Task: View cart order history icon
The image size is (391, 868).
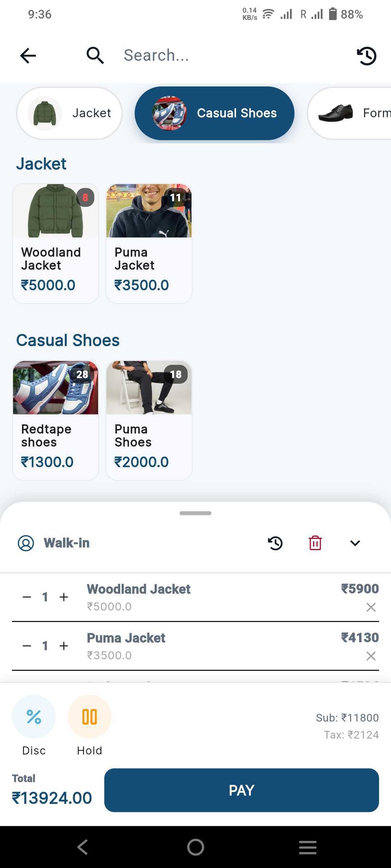Action: (275, 543)
